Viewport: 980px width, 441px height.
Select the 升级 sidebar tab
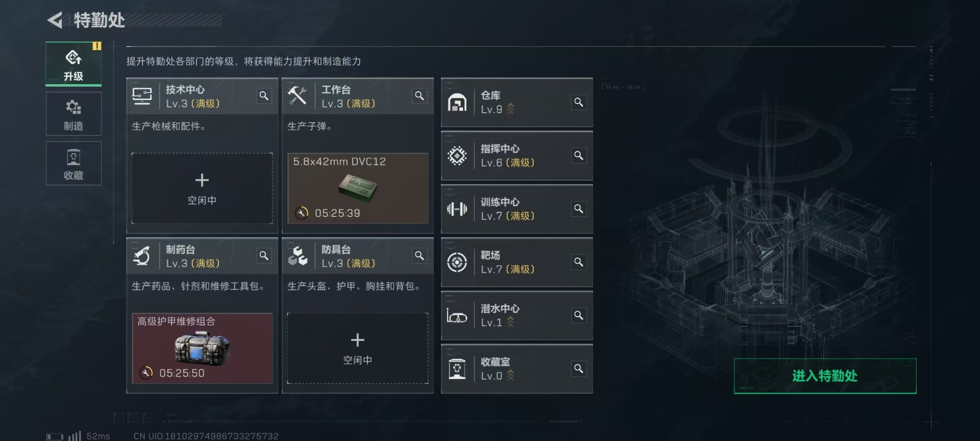(73, 64)
